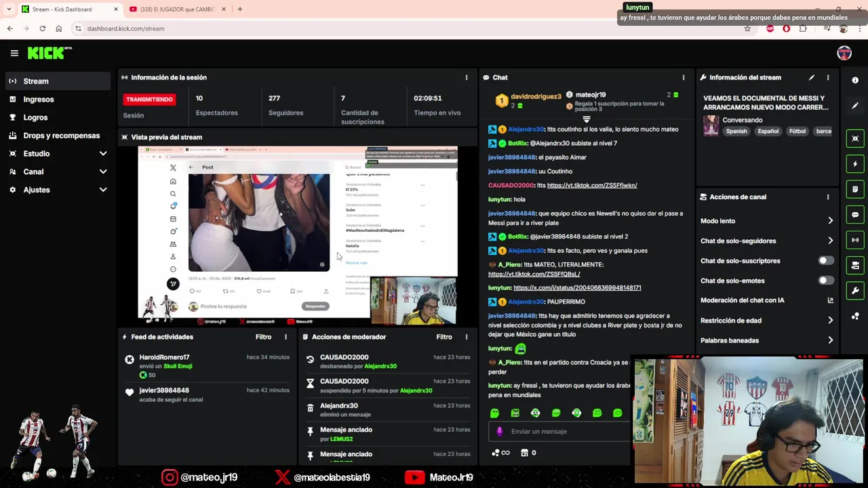
Task: Select Stream in the sidebar
Action: click(x=58, y=81)
